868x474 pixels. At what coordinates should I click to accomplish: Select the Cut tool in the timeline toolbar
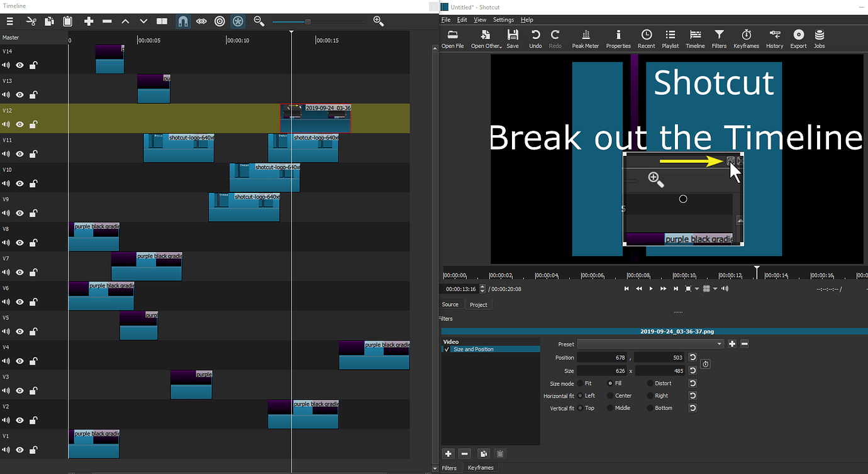[30, 21]
